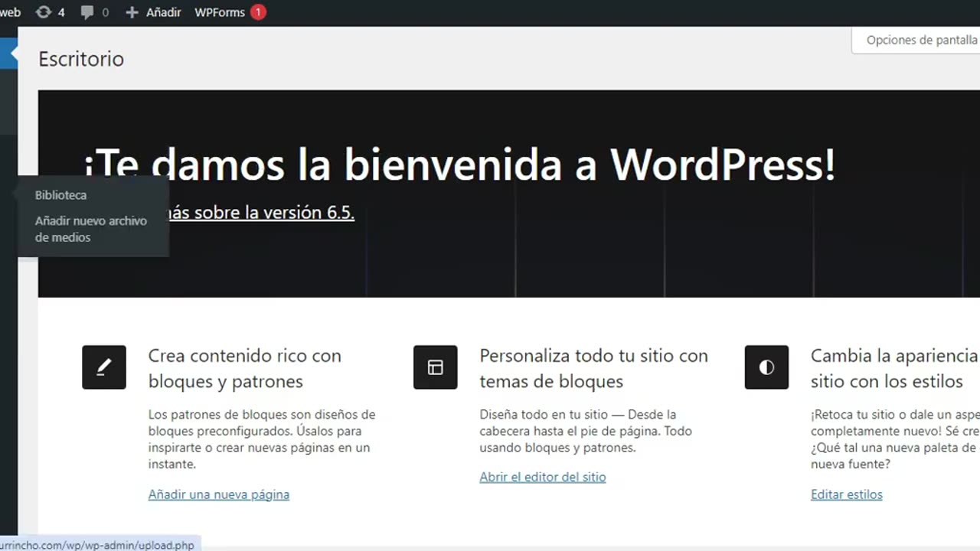Click heading Crea contenido rico con bloques
Screen dimensions: 980x551
point(245,368)
